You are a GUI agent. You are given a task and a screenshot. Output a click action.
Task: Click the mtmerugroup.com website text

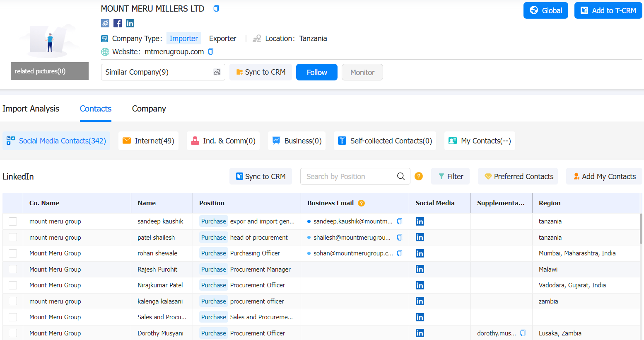pyautogui.click(x=174, y=52)
